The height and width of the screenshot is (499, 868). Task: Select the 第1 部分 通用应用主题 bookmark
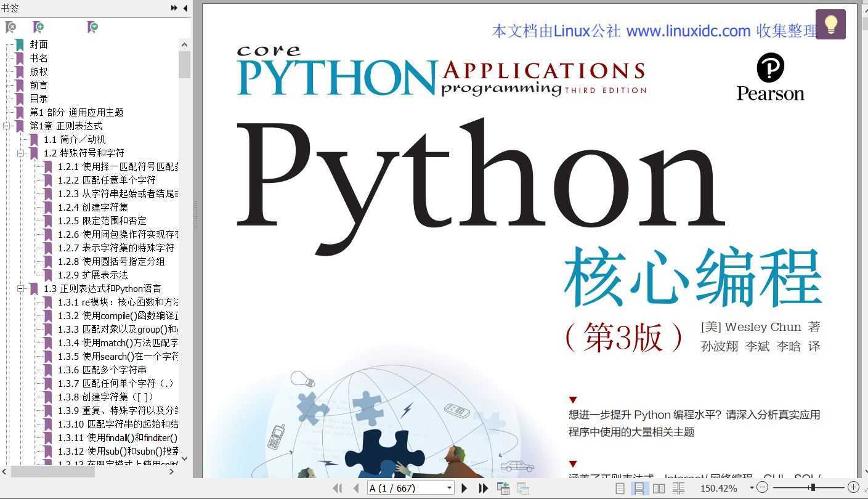pos(76,112)
